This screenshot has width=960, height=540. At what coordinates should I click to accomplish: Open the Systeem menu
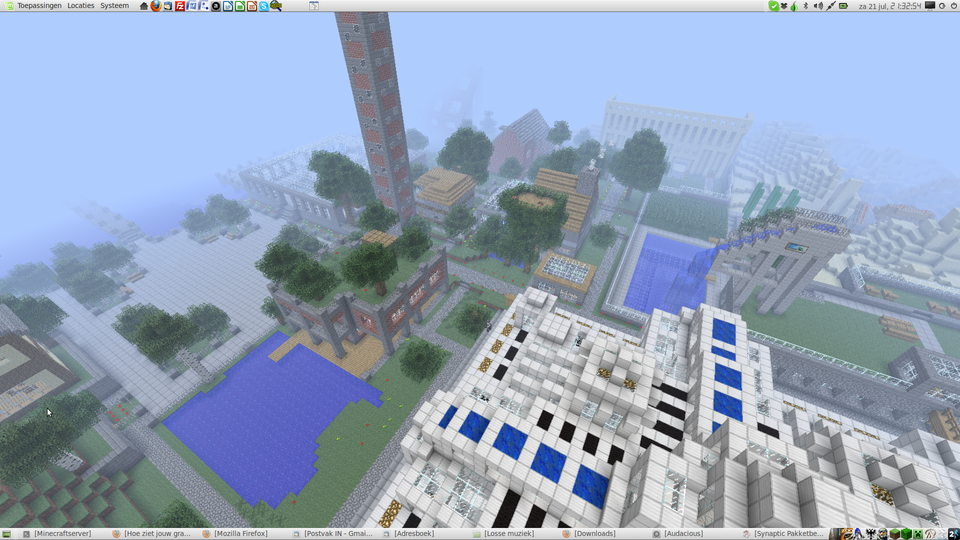[x=114, y=6]
